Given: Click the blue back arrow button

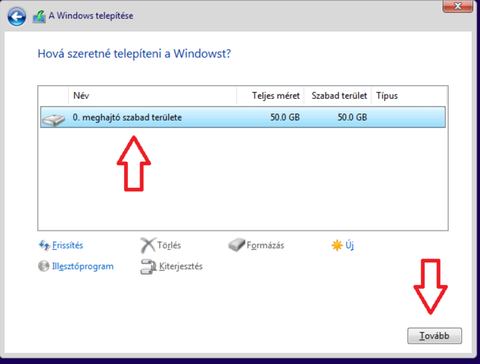Looking at the screenshot, I should (x=17, y=17).
